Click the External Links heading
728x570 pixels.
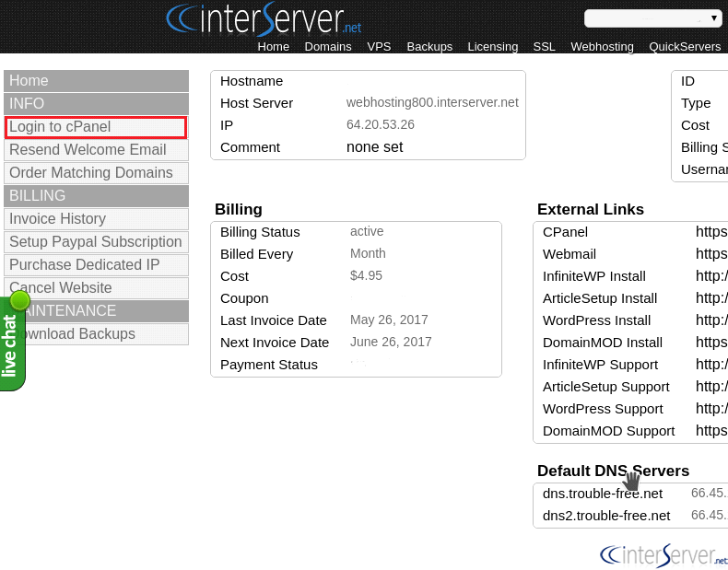click(591, 209)
